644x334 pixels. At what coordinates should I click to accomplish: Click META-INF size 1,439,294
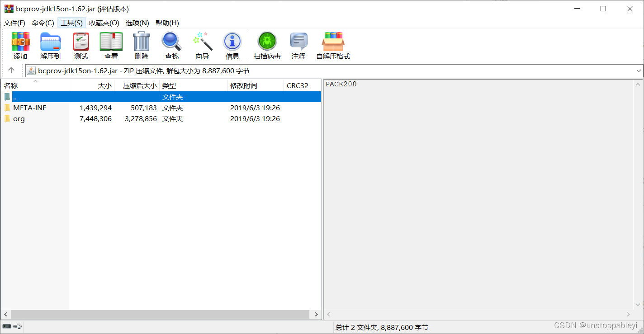tap(95, 108)
